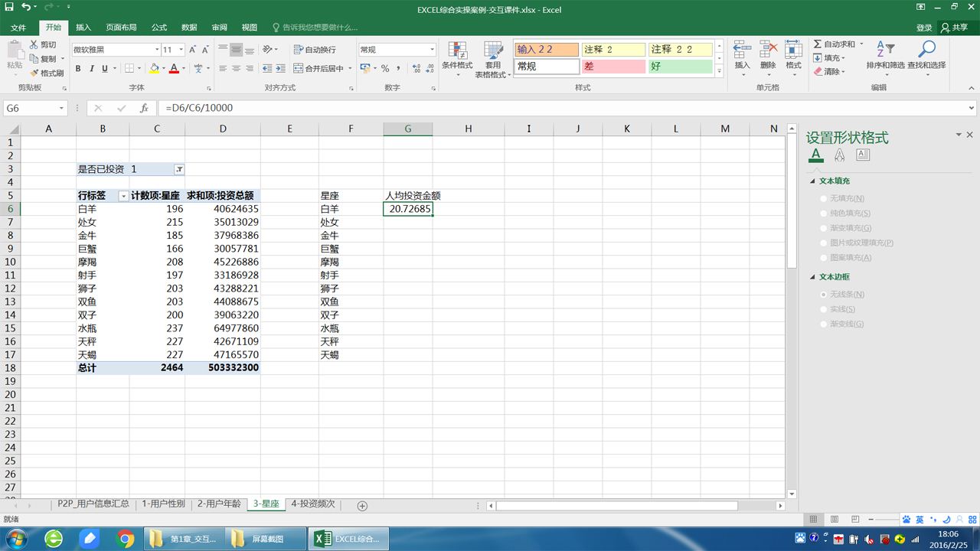
Task: Click the decrease font size icon
Action: (x=205, y=50)
